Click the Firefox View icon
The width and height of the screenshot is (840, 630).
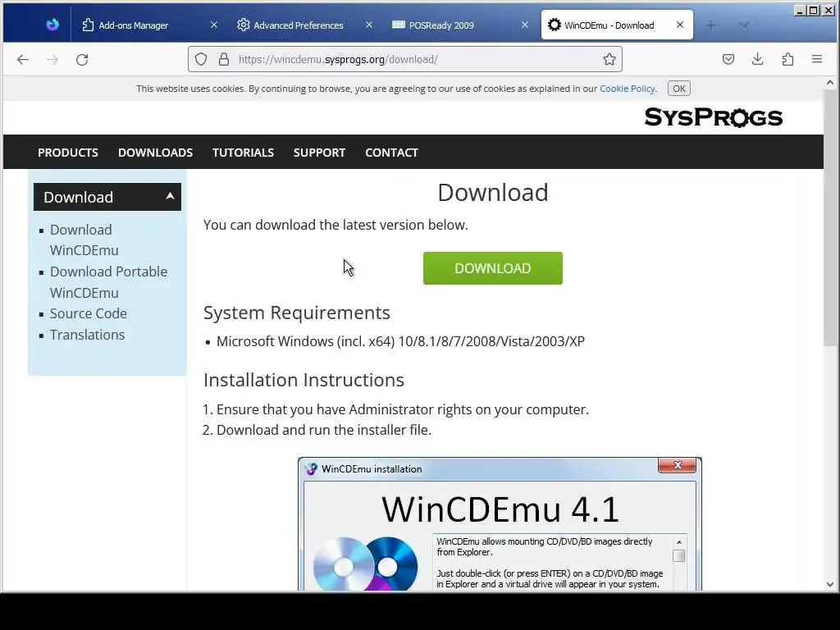click(52, 25)
